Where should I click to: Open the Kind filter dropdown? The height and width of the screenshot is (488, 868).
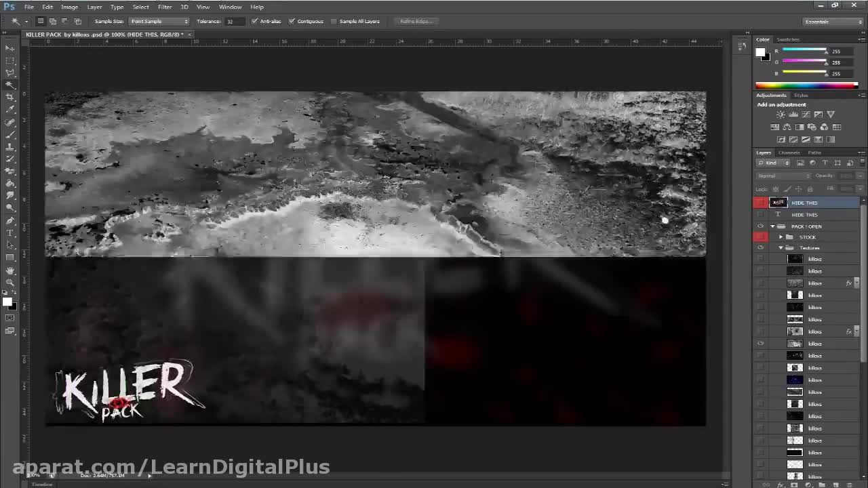tap(774, 163)
